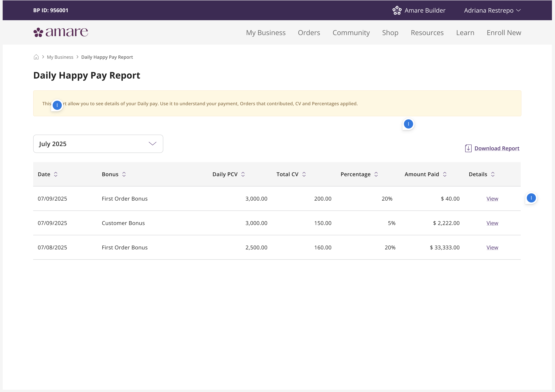Sort table by Bonus column arrows
This screenshot has height=392, width=555.
pyautogui.click(x=124, y=174)
